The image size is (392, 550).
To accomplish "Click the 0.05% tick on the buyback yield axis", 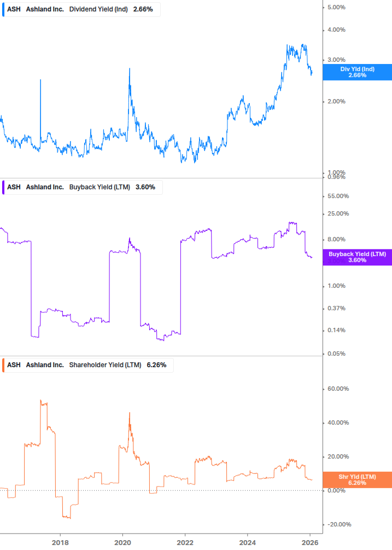I will pyautogui.click(x=336, y=354).
